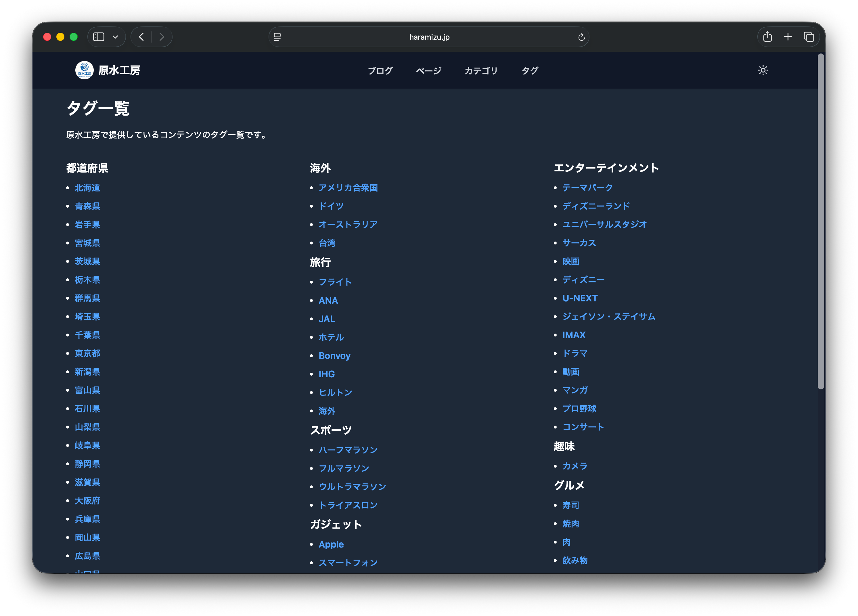Open the Bonvoy tag link

pyautogui.click(x=334, y=356)
